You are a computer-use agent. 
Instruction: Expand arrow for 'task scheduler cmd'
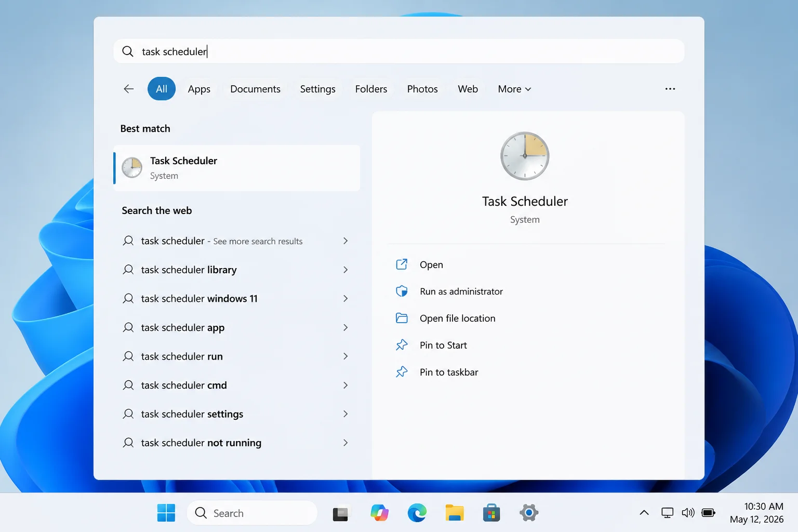coord(345,385)
